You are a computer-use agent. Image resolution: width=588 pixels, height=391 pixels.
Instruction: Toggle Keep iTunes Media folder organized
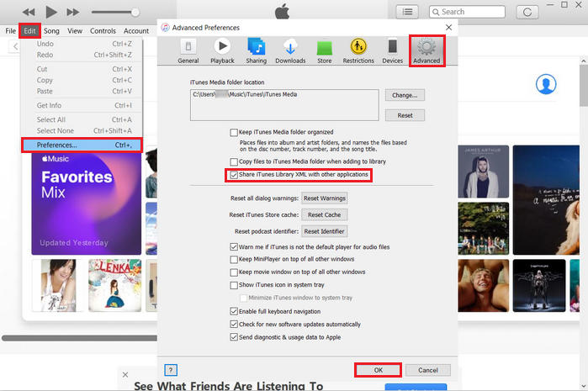coord(234,132)
